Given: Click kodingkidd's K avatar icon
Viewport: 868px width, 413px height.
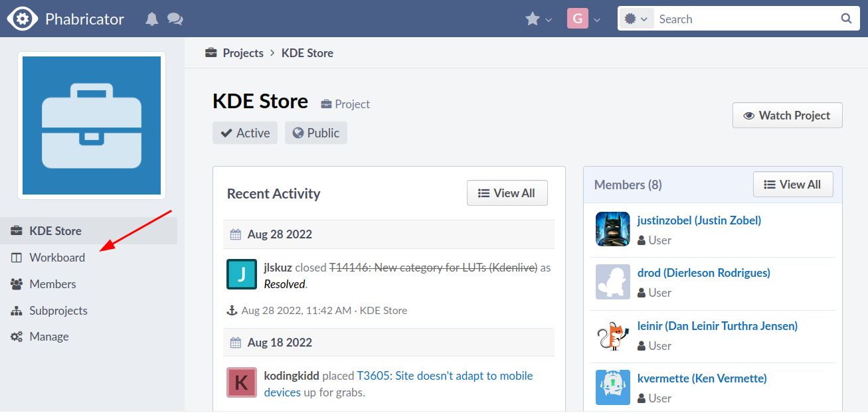Looking at the screenshot, I should click(x=242, y=382).
